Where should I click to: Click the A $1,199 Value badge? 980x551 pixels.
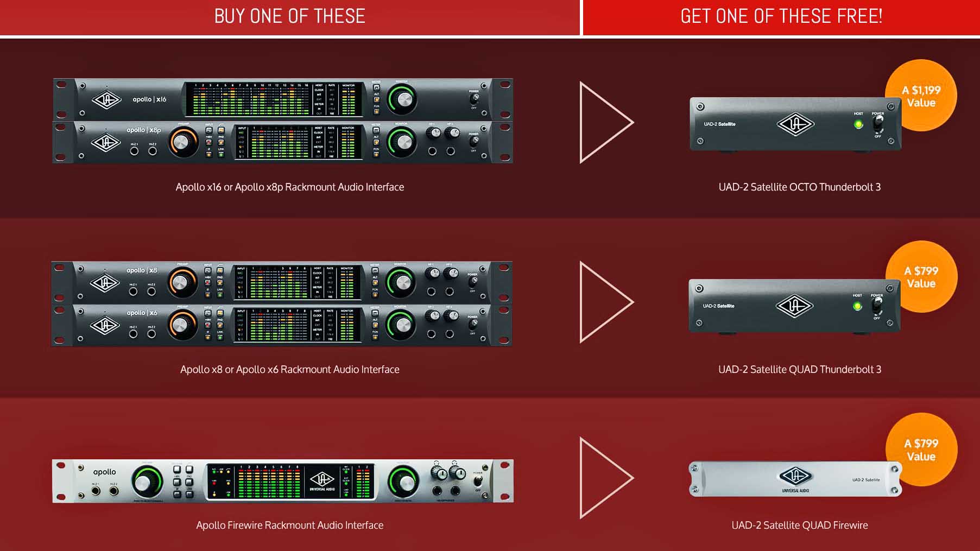(x=921, y=96)
